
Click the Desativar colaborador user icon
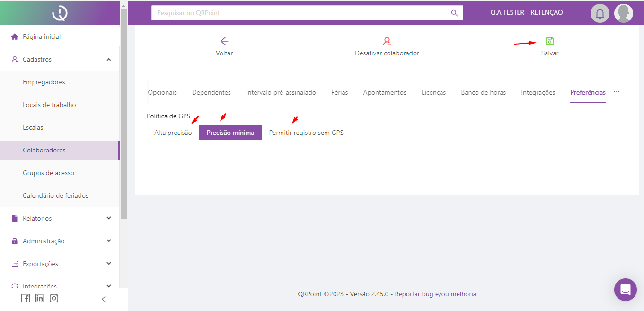tap(387, 41)
